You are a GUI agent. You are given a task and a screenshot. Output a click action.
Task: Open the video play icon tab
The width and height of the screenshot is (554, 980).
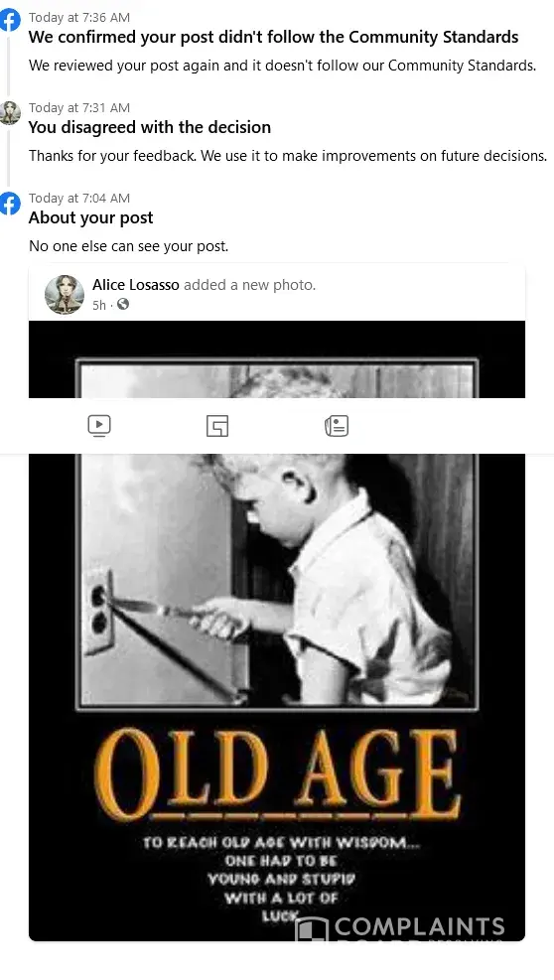pyautogui.click(x=99, y=426)
